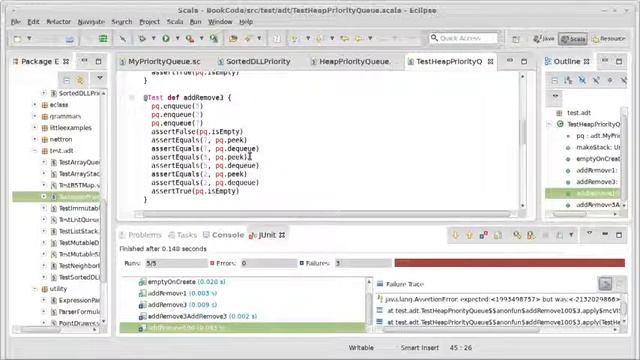The image size is (640, 360).
Task: Click the Sort icon in Outline toolbar
Action: coord(568,80)
